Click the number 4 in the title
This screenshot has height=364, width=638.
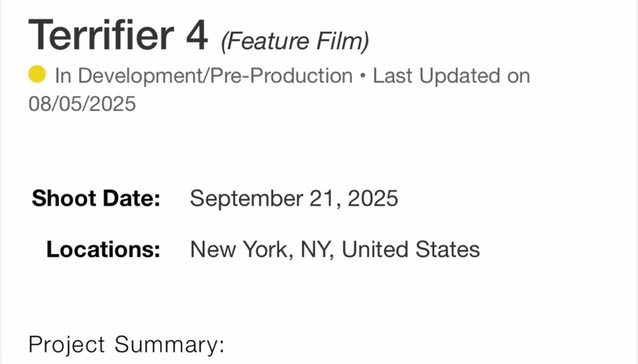point(197,36)
